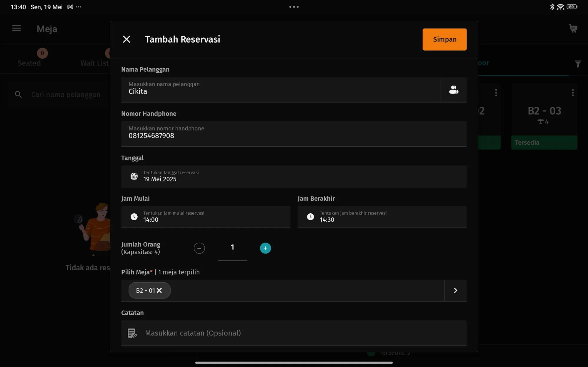Click the 1 meja terpilih text
The height and width of the screenshot is (367, 588).
179,272
